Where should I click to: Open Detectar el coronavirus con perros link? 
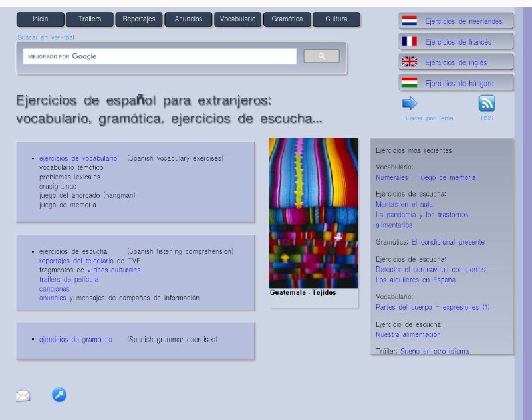[x=430, y=270]
